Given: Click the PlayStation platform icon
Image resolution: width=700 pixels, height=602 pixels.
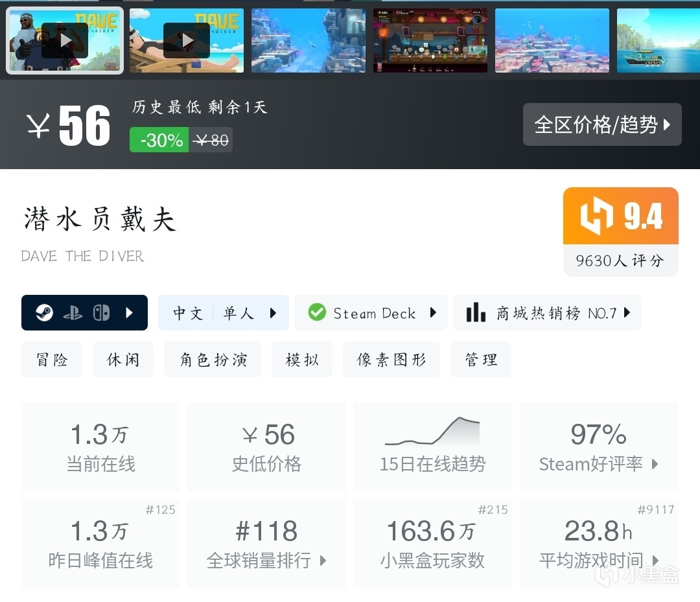Looking at the screenshot, I should click(73, 313).
